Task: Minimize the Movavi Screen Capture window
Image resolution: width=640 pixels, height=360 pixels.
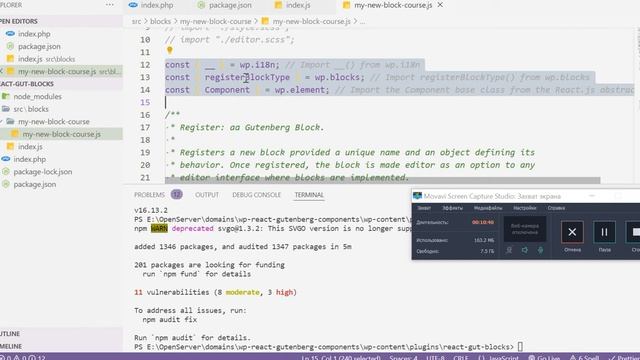Action: click(x=592, y=196)
